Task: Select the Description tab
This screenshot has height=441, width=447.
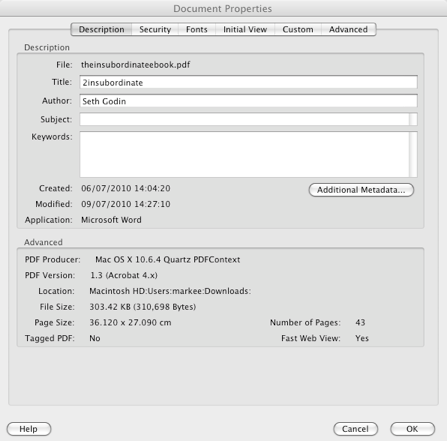Action: point(101,29)
